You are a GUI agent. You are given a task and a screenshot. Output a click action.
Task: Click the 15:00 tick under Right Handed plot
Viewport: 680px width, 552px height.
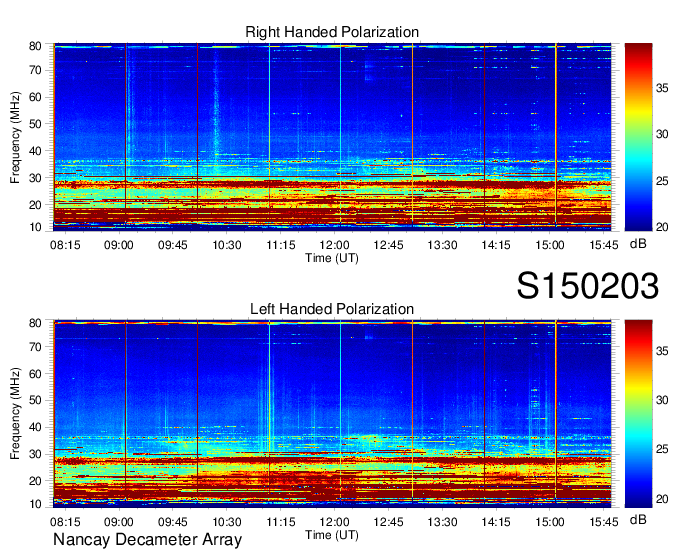pyautogui.click(x=550, y=245)
